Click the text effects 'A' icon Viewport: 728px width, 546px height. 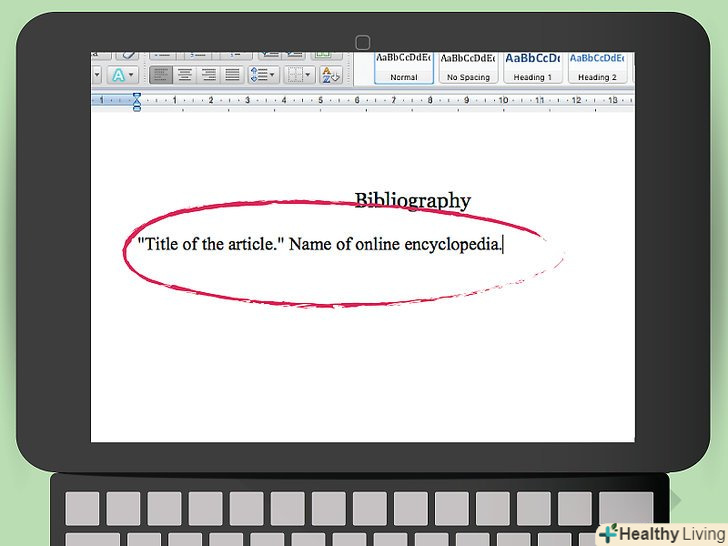[119, 75]
